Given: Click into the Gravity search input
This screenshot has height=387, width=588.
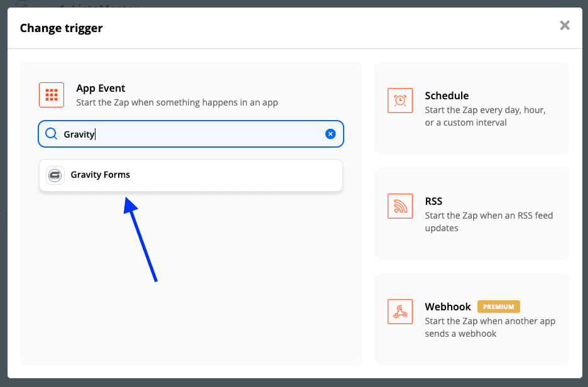Looking at the screenshot, I should coord(191,134).
